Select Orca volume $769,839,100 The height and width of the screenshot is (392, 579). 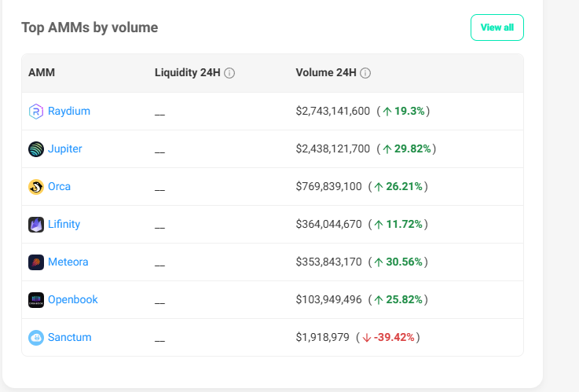328,186
